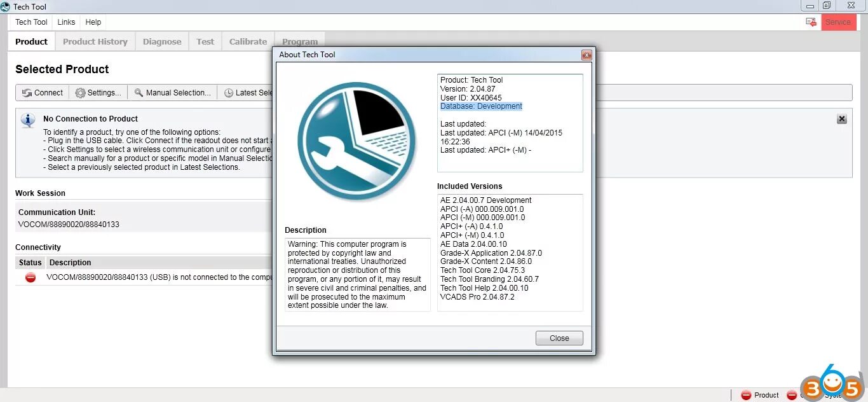
Task: Click the Tech Tool logo in About dialog
Action: point(357,142)
